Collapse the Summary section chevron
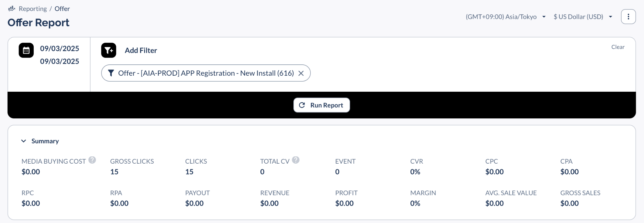Viewport: 644px width, 223px height. click(x=24, y=141)
